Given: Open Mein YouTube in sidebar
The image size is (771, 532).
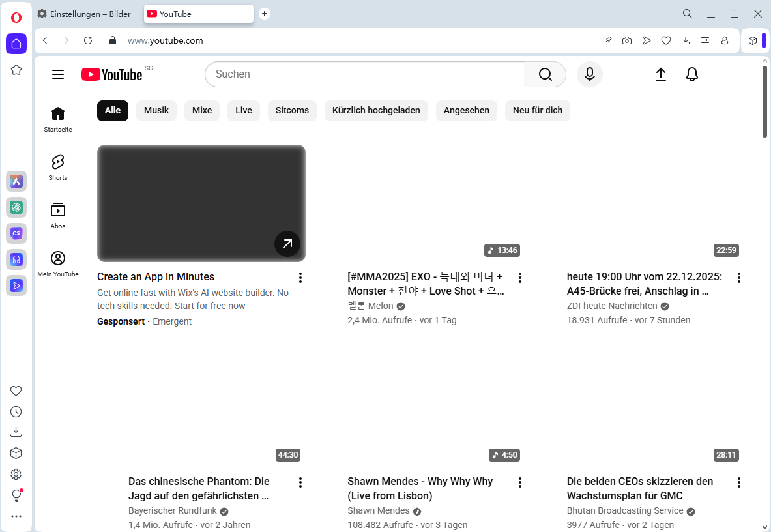Looking at the screenshot, I should point(58,263).
